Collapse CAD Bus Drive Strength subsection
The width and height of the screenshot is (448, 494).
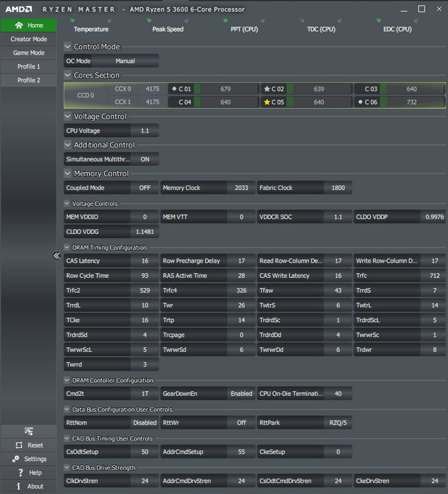click(67, 467)
